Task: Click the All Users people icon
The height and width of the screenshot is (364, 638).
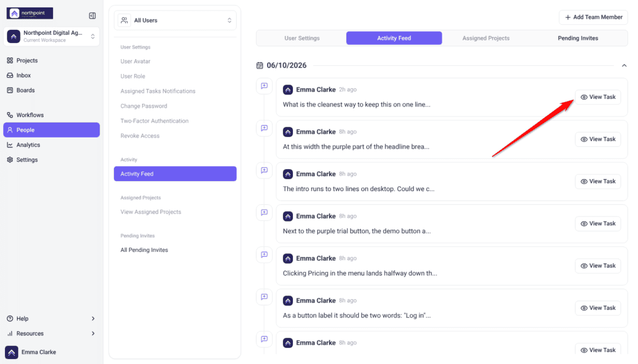Action: coord(124,21)
